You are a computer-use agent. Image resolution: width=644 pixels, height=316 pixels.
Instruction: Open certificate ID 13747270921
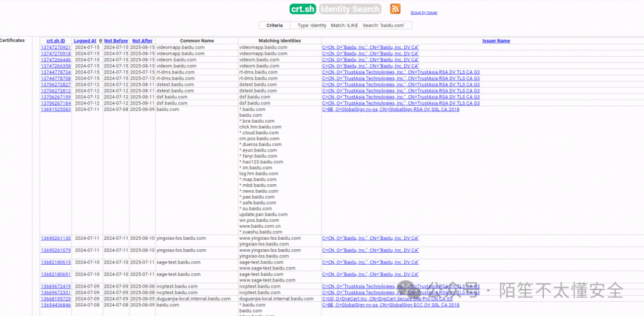[56, 47]
